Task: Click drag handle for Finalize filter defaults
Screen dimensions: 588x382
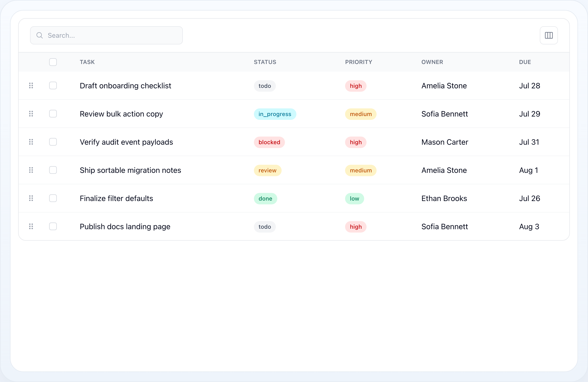Action: coord(31,198)
